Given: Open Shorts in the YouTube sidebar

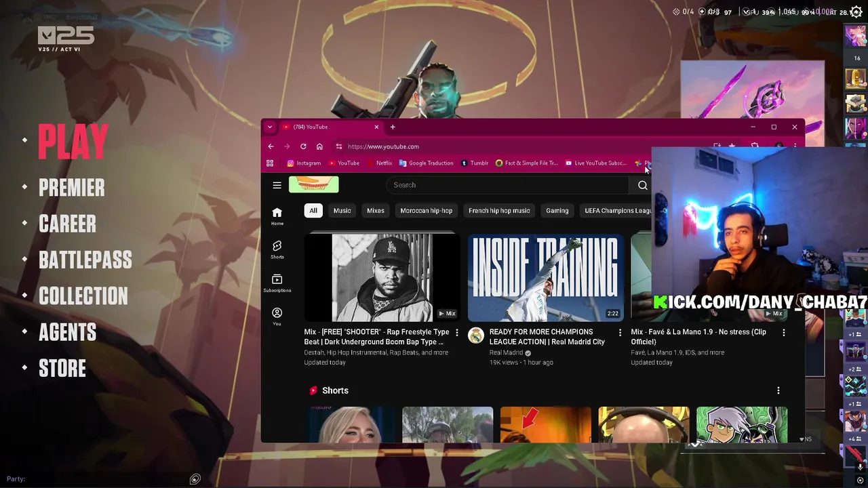Looking at the screenshot, I should pos(277,249).
